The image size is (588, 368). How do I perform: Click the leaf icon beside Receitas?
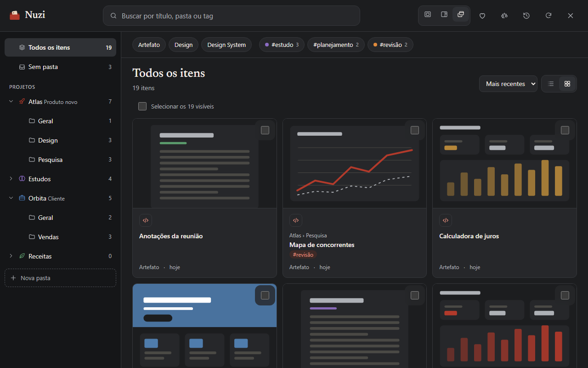point(22,256)
